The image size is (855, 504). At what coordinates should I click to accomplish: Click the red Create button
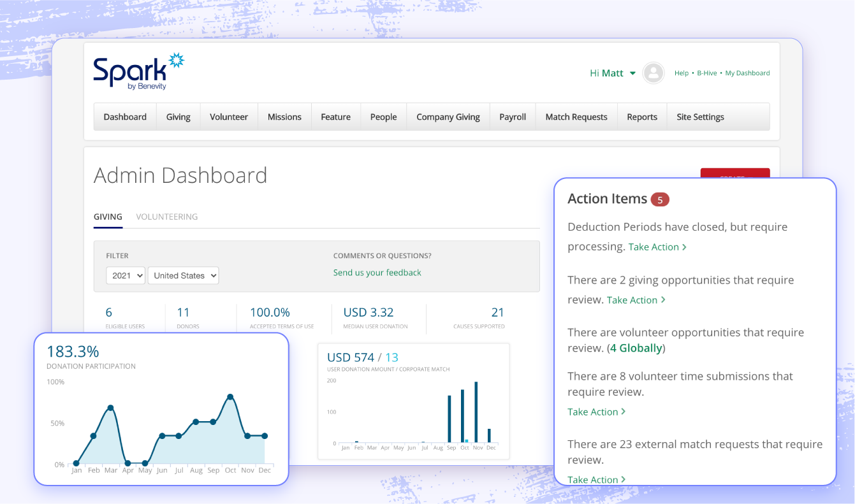735,173
